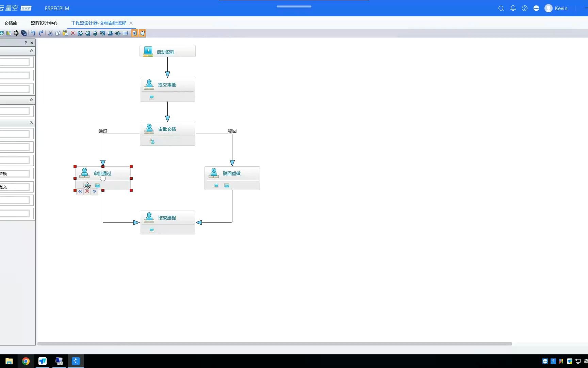
Task: Open workflow settings gear icon
Action: tap(16, 33)
